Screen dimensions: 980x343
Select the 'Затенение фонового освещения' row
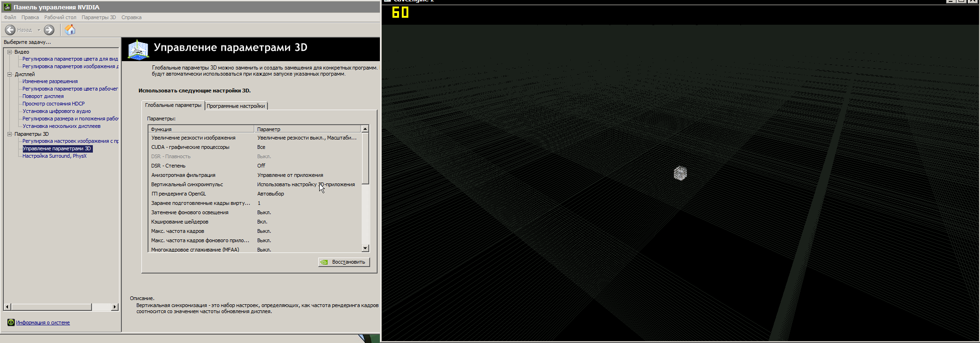coord(255,212)
